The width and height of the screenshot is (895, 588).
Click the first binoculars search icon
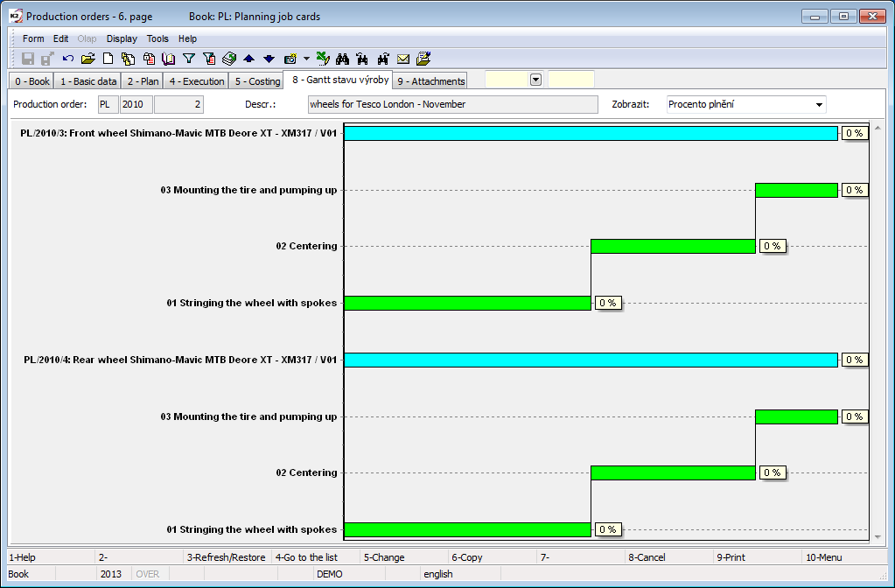tap(342, 59)
